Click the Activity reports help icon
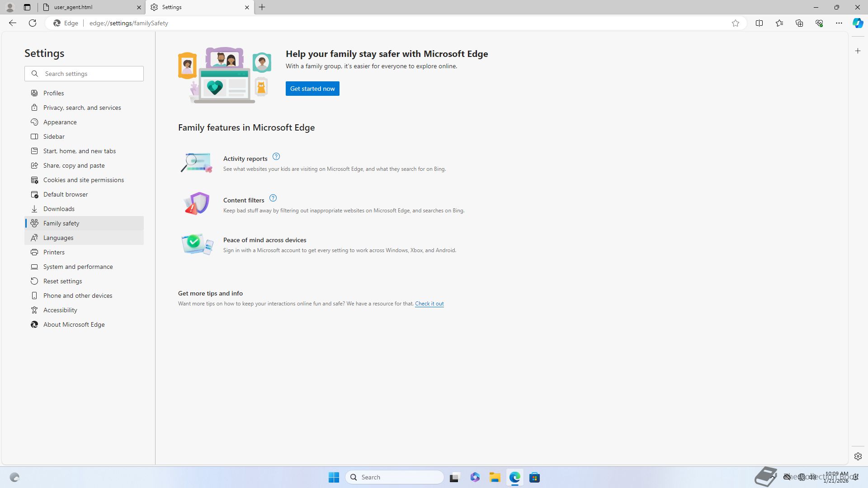Screen dimensions: 868x488 pos(276,157)
